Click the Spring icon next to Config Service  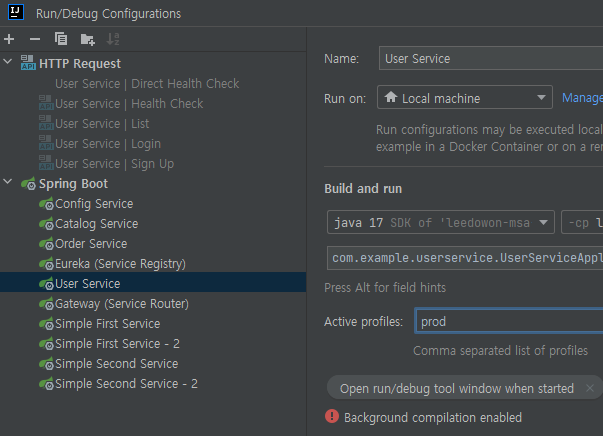coord(46,203)
